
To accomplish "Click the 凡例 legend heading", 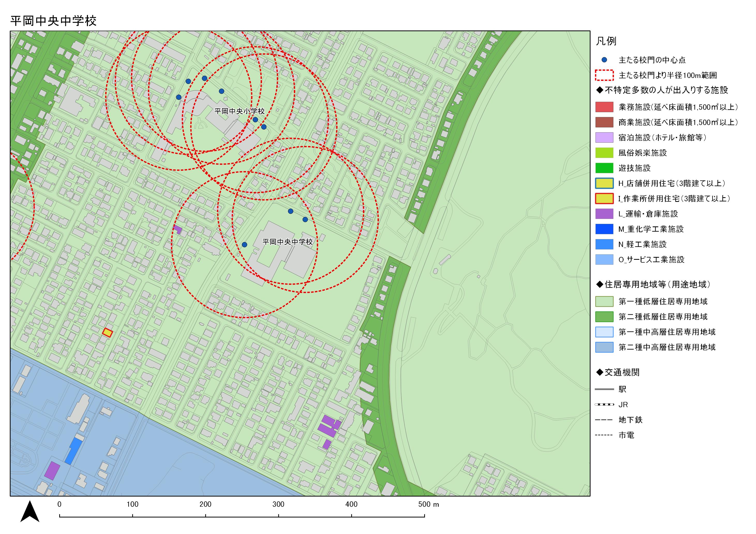I will click(x=606, y=41).
